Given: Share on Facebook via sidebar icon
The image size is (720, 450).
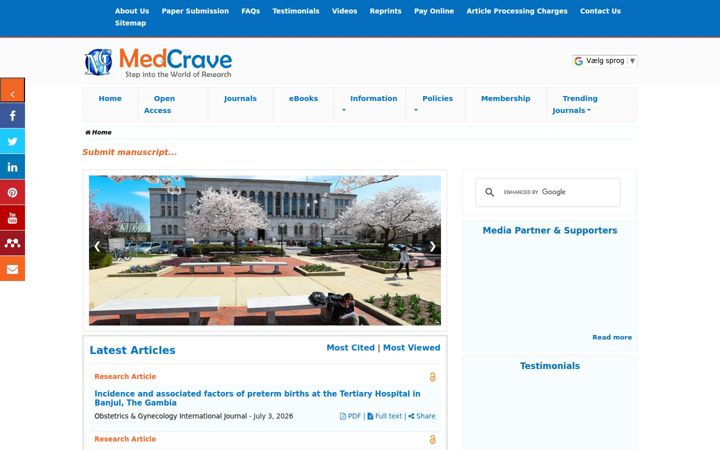Looking at the screenshot, I should (x=12, y=116).
